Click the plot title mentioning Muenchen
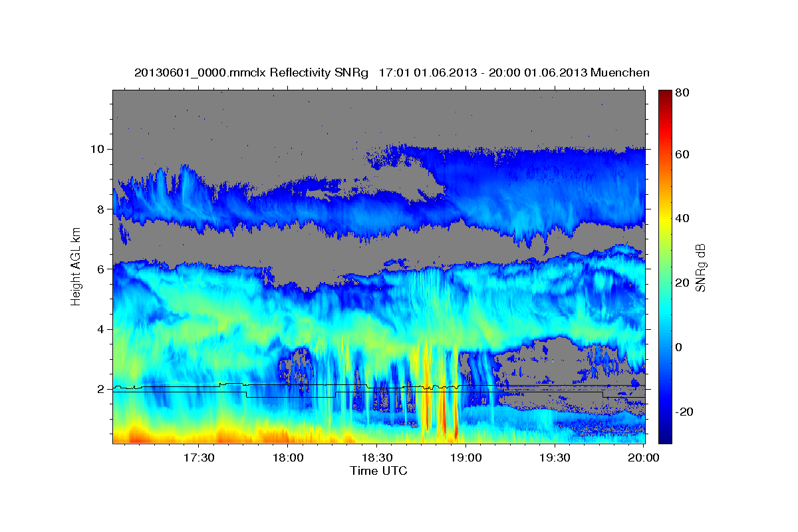This screenshot has height=532, width=798. (x=392, y=72)
